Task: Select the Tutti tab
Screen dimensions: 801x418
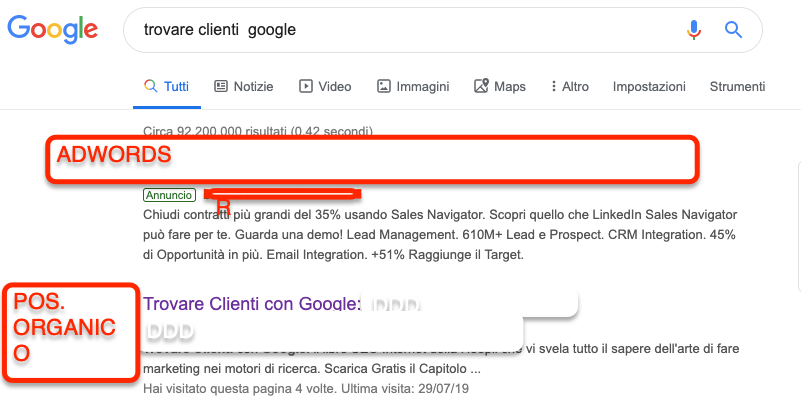Action: click(167, 86)
